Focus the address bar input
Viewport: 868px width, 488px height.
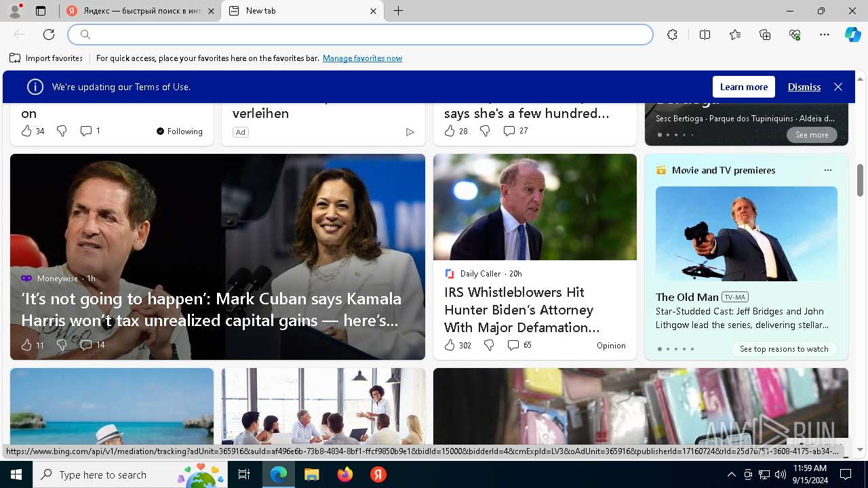(361, 35)
